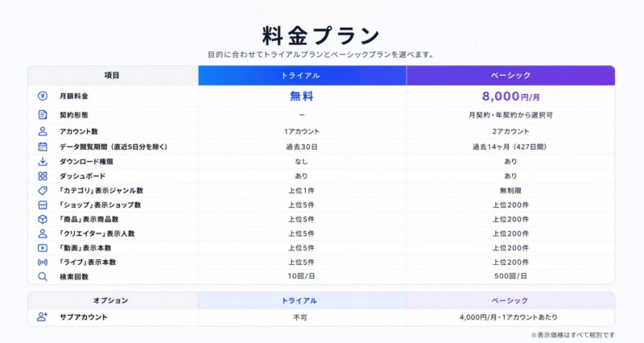Screen dimensions: 644x343
Task: Click the download icon beside ダウンロード権限
Action: (x=43, y=162)
